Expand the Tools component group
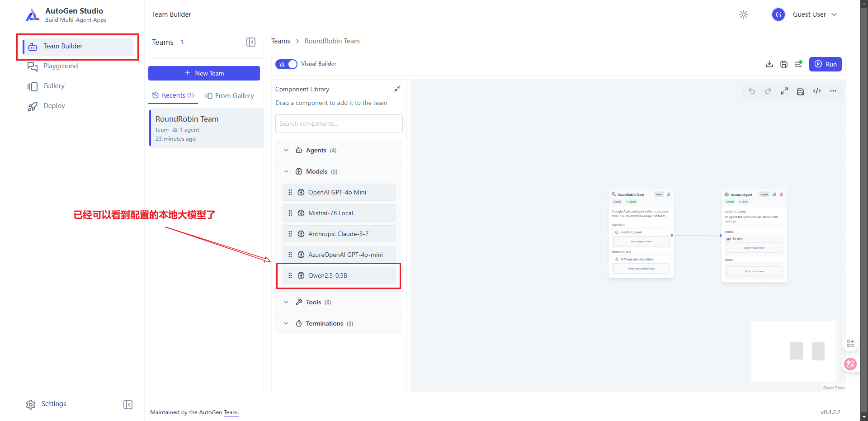 339,303
